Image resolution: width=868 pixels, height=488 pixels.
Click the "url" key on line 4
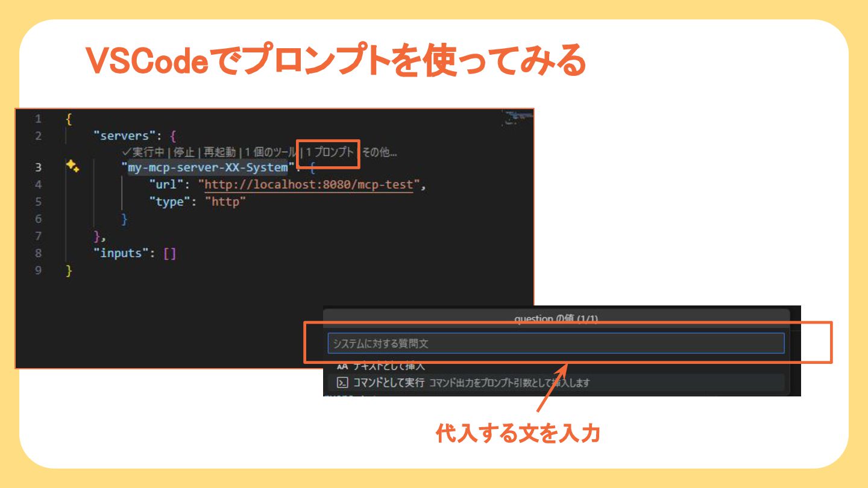167,185
